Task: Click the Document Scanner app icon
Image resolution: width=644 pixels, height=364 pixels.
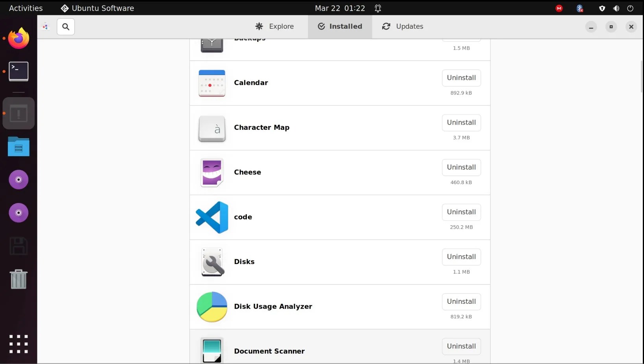Action: coord(212,350)
